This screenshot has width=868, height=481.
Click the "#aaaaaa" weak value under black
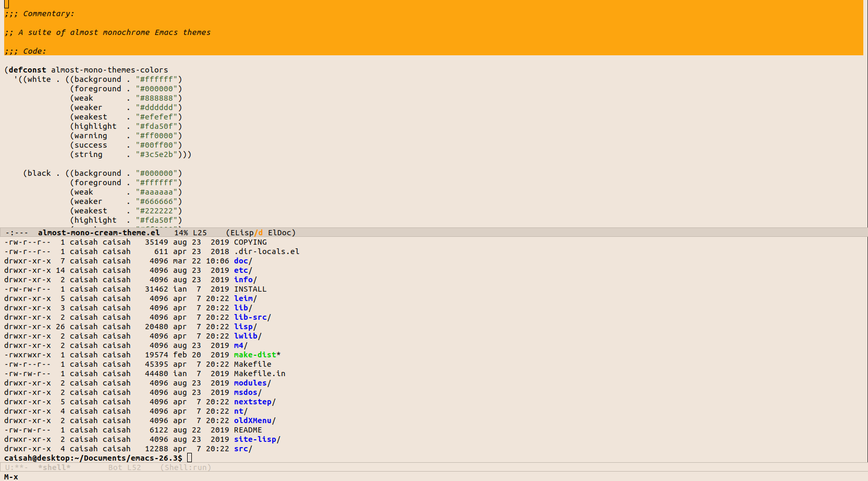click(x=157, y=192)
